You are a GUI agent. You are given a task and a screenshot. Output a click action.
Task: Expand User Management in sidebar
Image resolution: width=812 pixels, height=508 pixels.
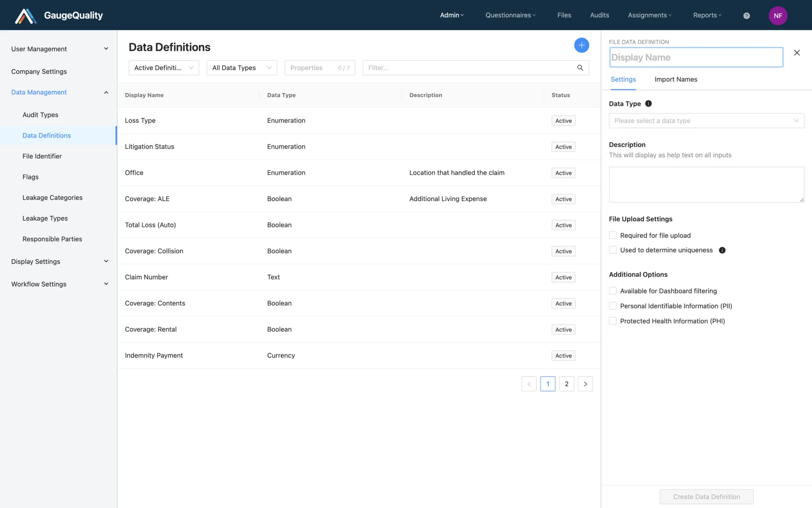point(59,49)
